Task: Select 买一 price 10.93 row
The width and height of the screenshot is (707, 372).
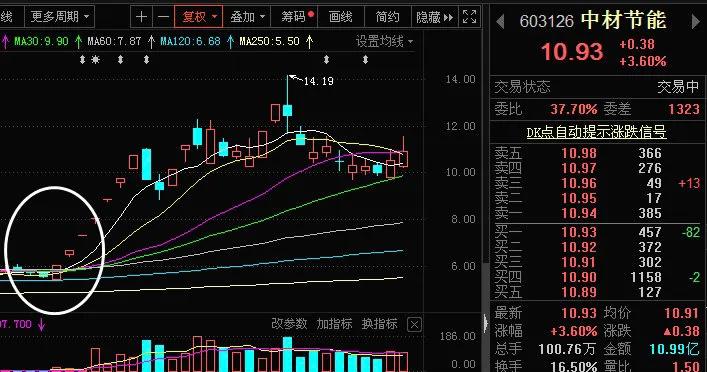Action: pyautogui.click(x=597, y=232)
